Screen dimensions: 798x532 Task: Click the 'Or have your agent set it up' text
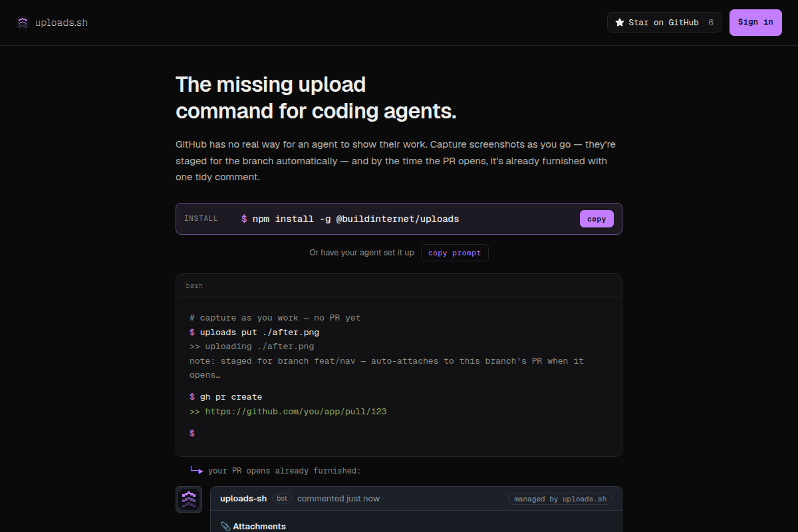tap(362, 253)
